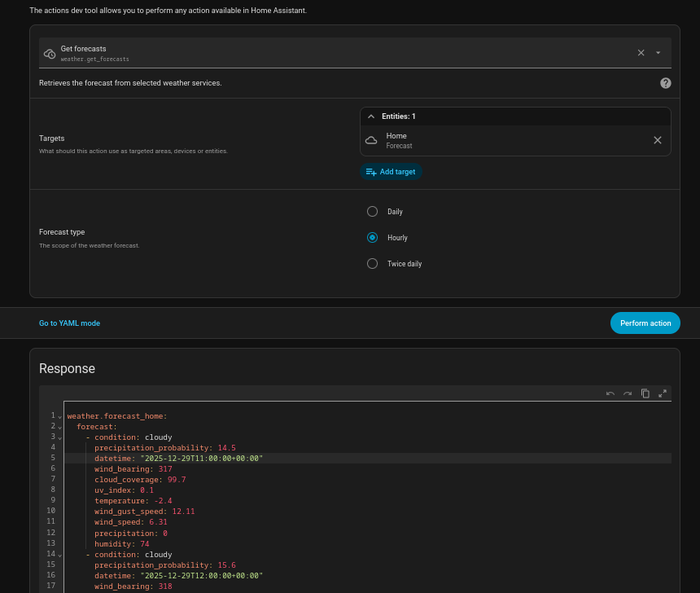Click the cloud icon for Home forecast

pos(371,140)
